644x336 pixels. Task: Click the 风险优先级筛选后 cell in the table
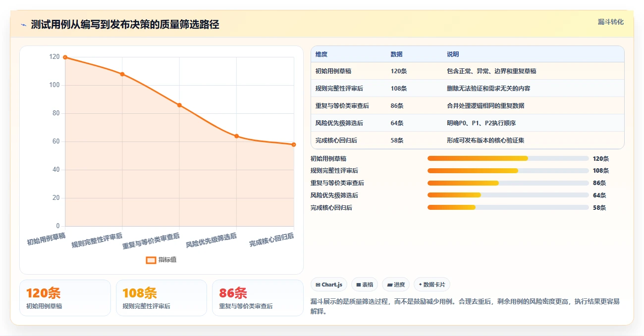339,123
